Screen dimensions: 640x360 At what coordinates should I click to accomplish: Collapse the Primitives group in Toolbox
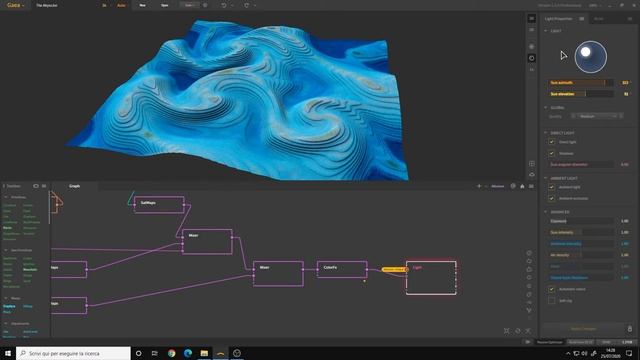(x=6, y=197)
